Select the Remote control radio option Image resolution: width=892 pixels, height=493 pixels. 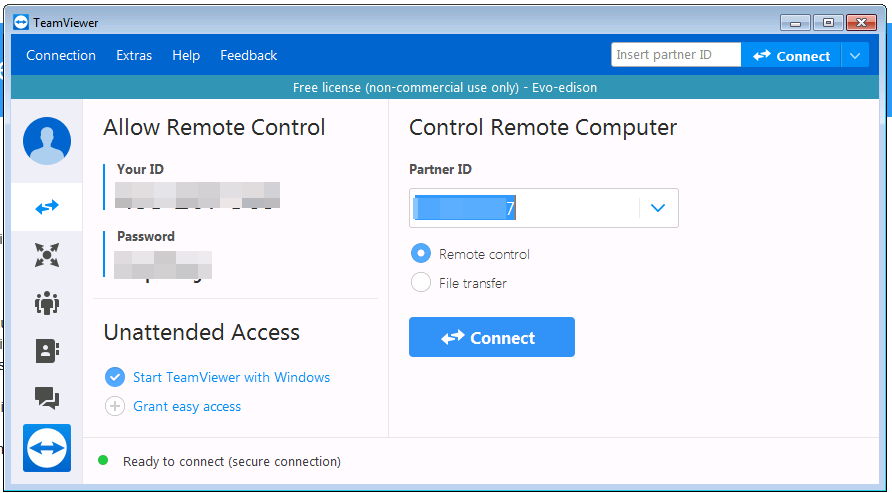pyautogui.click(x=421, y=254)
